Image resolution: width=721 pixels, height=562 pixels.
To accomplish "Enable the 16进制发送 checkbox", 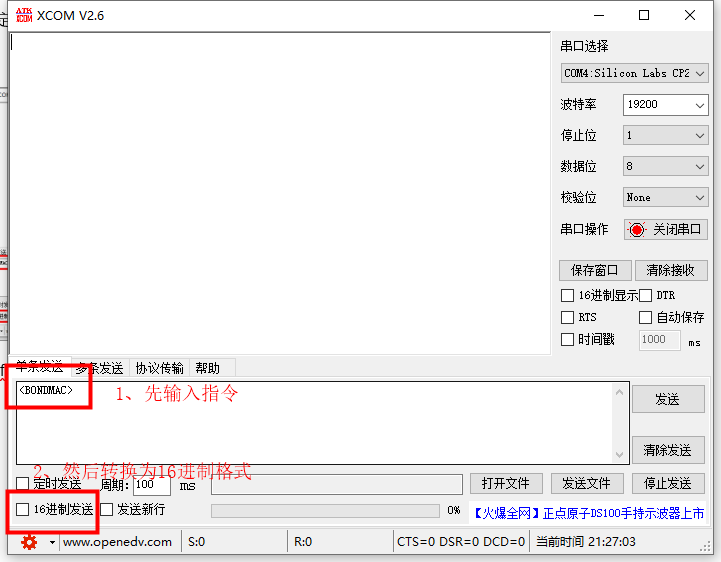I will point(23,510).
